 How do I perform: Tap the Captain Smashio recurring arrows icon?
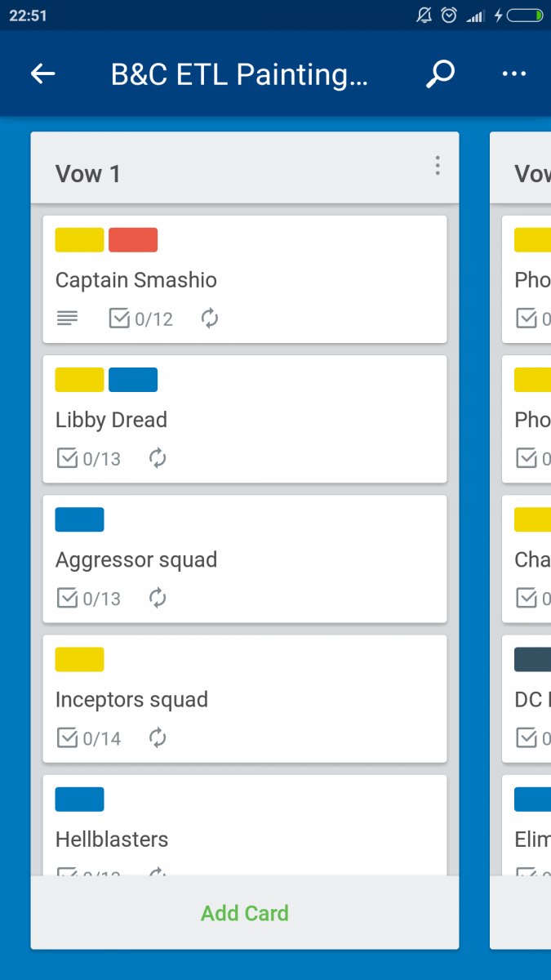coord(210,318)
